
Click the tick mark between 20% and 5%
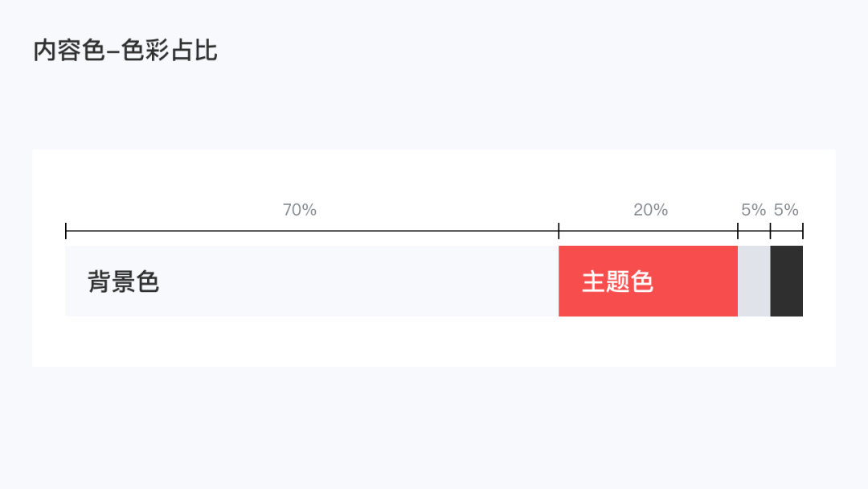tap(738, 231)
